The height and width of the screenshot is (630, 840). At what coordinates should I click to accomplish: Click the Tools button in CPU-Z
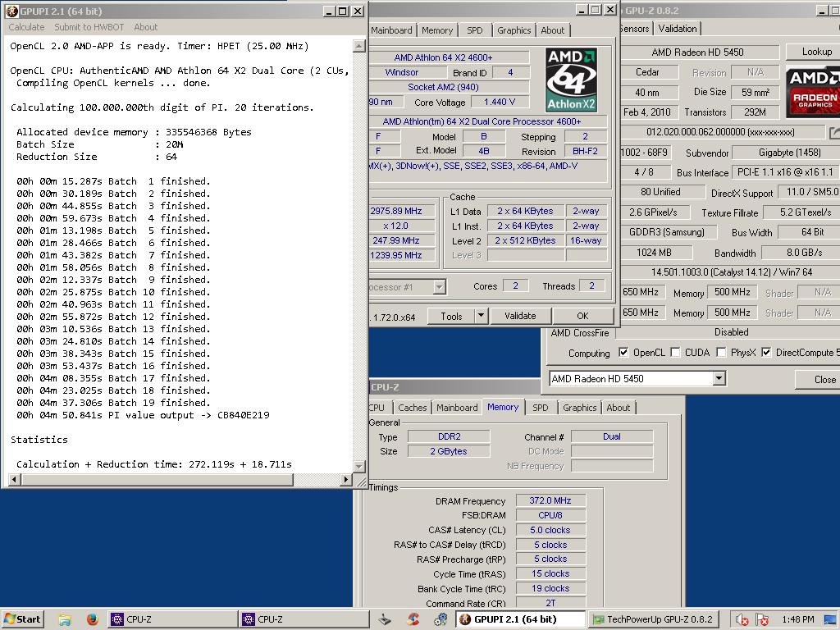[451, 316]
